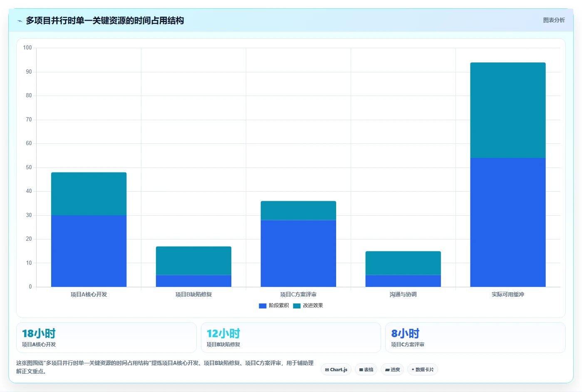Viewport: 582px width, 392px height.
Task: Open the 18小时 项目A核心开发 stat card
Action: pyautogui.click(x=106, y=338)
